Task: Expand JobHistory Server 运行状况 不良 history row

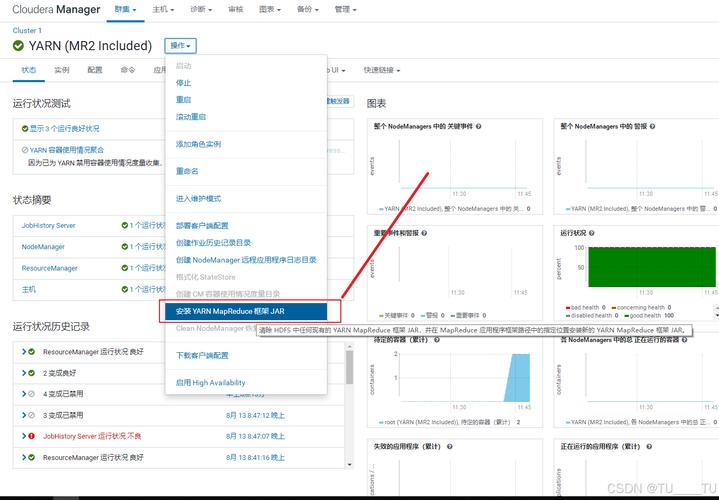Action: point(24,436)
